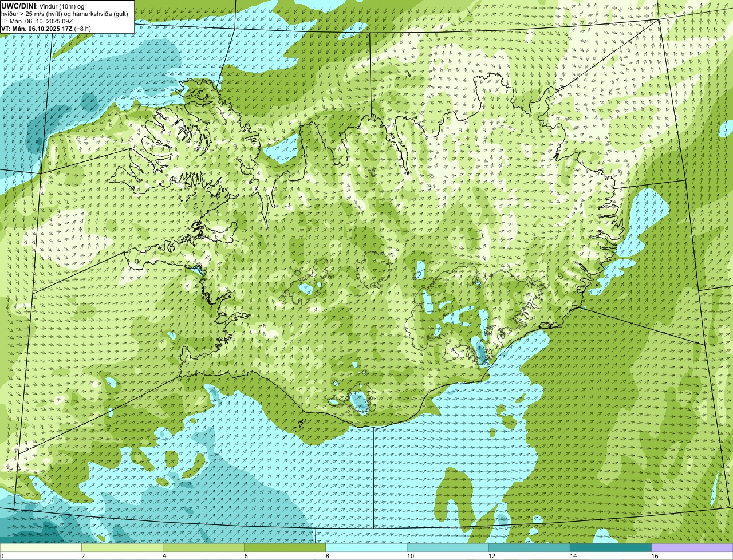Click the 'VT: Mán. 06.10.2025 17Z (+8 h)' line

pyautogui.click(x=46, y=29)
